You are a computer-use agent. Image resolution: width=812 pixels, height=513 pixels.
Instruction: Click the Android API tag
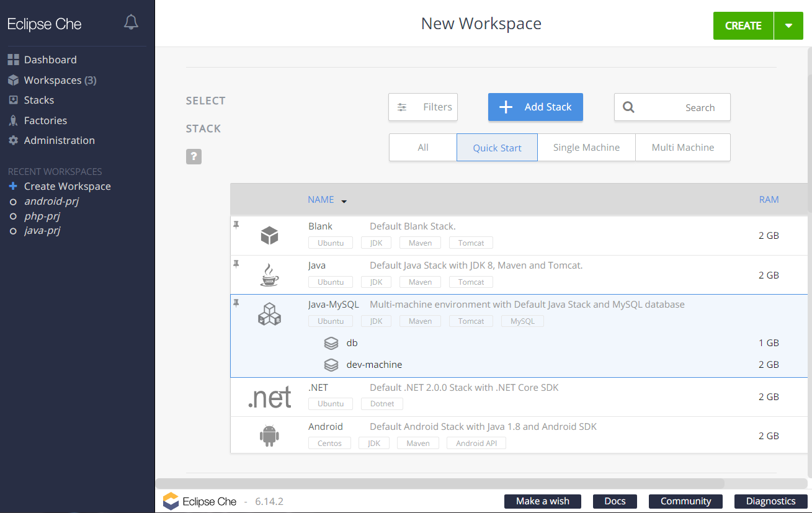tap(476, 443)
